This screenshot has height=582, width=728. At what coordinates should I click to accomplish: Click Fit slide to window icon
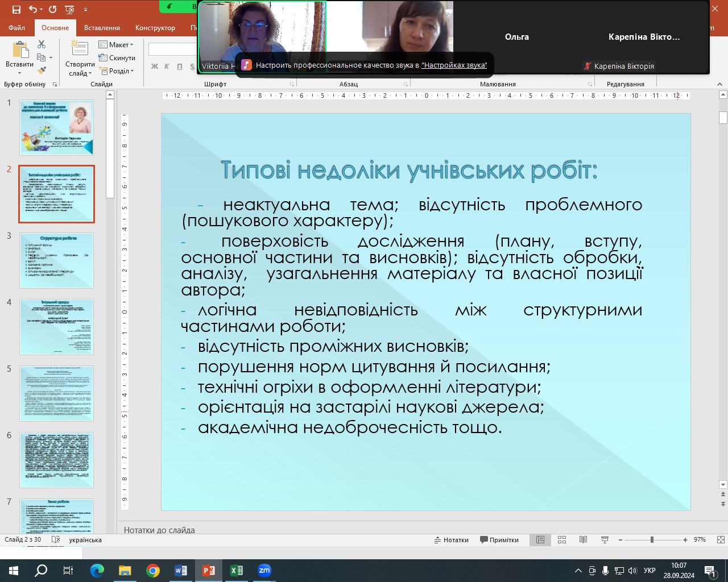pos(721,540)
